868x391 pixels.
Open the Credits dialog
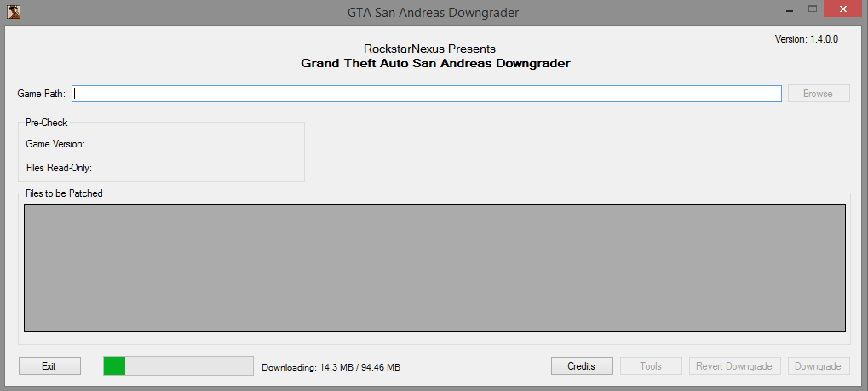pyautogui.click(x=582, y=366)
